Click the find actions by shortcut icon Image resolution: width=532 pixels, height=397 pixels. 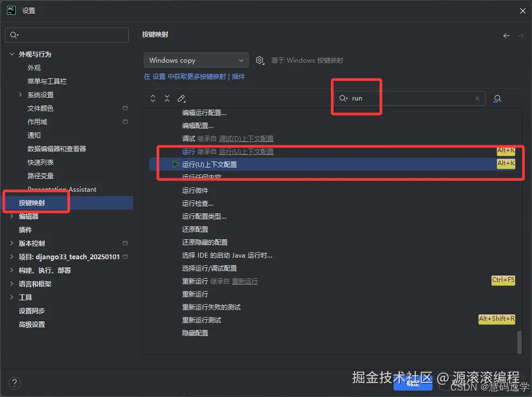click(x=497, y=99)
